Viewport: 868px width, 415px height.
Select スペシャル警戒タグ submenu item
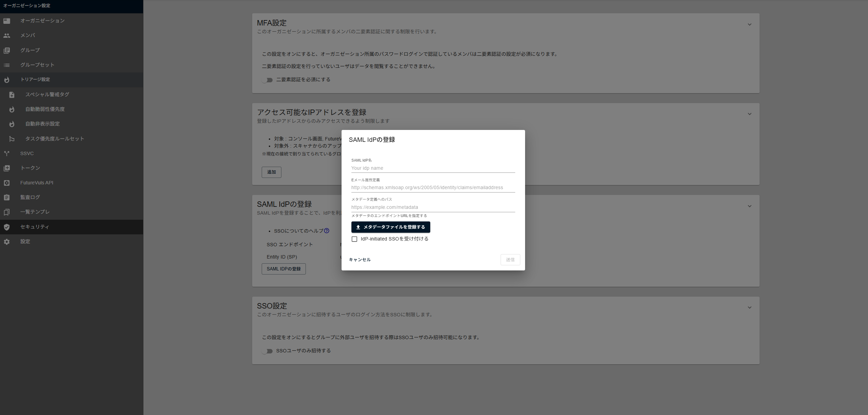71,95
